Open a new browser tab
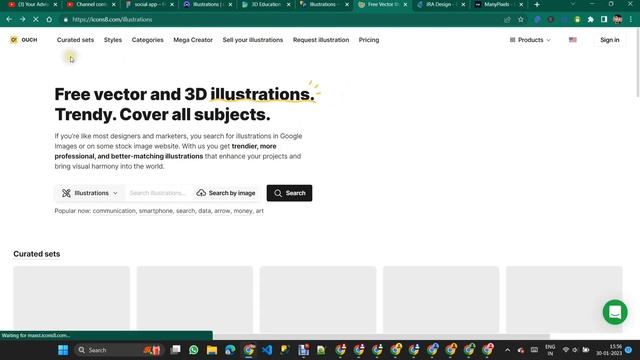This screenshot has height=360, width=640. point(537,4)
